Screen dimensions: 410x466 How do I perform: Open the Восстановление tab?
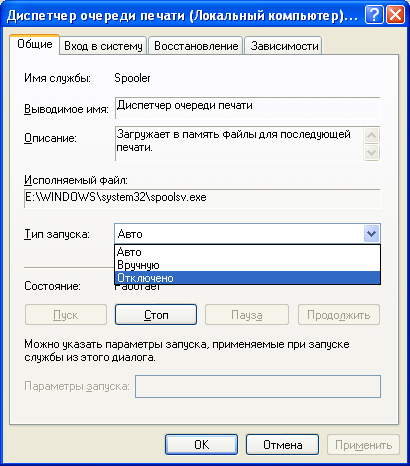coord(196,46)
